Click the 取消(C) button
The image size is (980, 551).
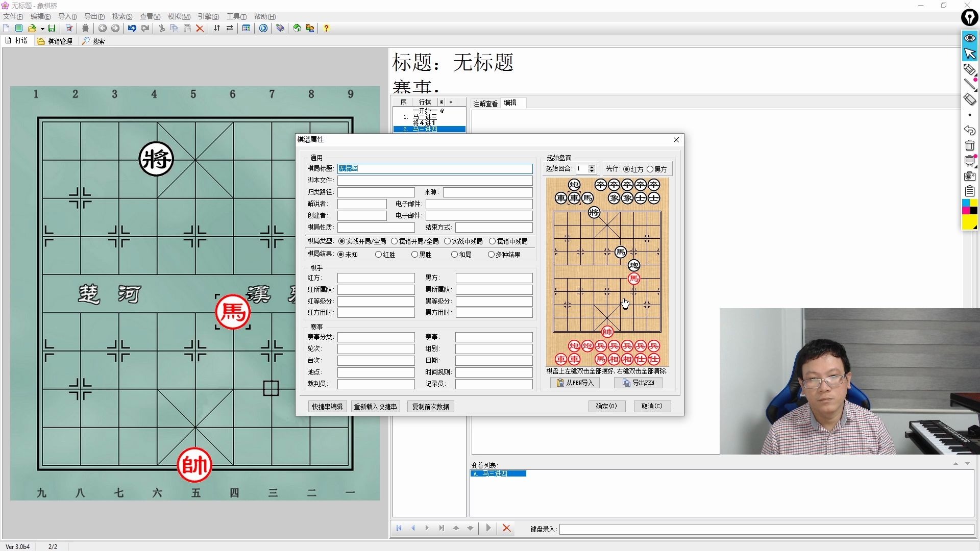click(x=652, y=407)
